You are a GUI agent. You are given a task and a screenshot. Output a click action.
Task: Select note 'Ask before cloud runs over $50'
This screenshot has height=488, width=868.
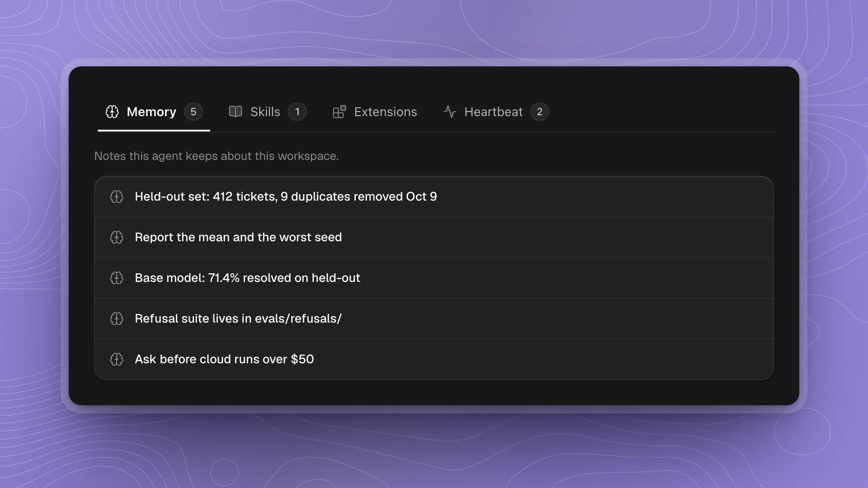(x=434, y=359)
